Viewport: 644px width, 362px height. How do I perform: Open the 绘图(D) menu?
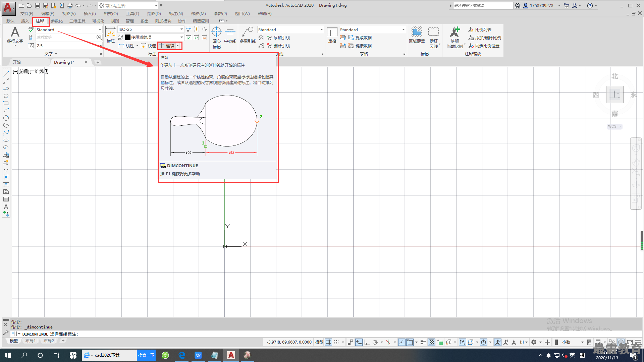tap(154, 13)
